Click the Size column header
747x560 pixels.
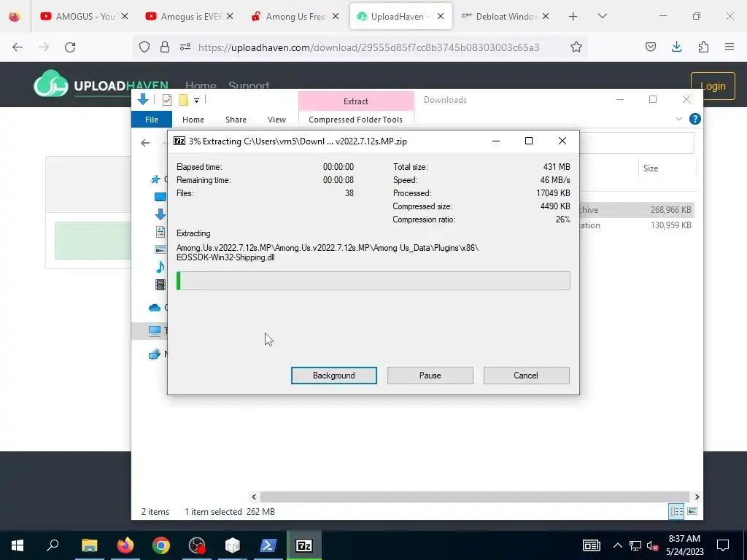click(650, 168)
